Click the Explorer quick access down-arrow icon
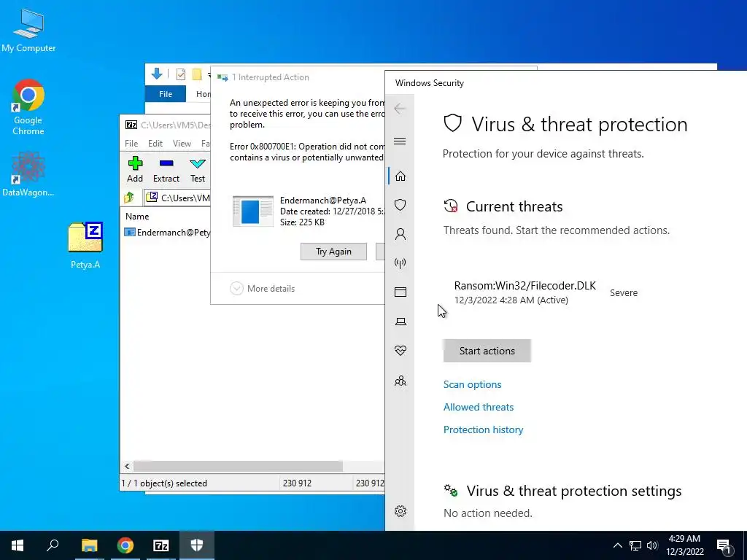This screenshot has height=560, width=747. coord(156,74)
